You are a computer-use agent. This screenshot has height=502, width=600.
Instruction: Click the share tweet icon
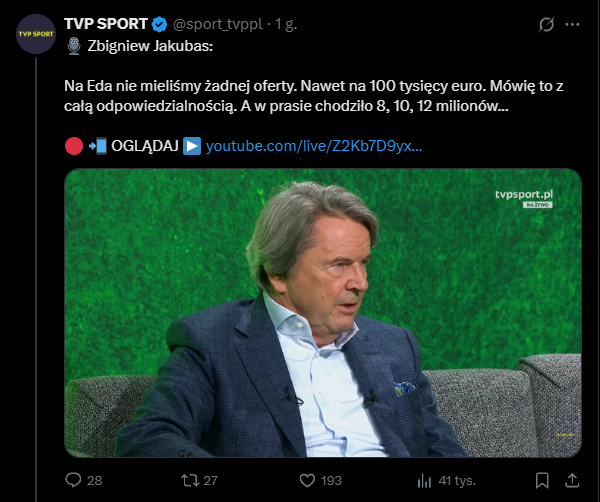click(575, 480)
